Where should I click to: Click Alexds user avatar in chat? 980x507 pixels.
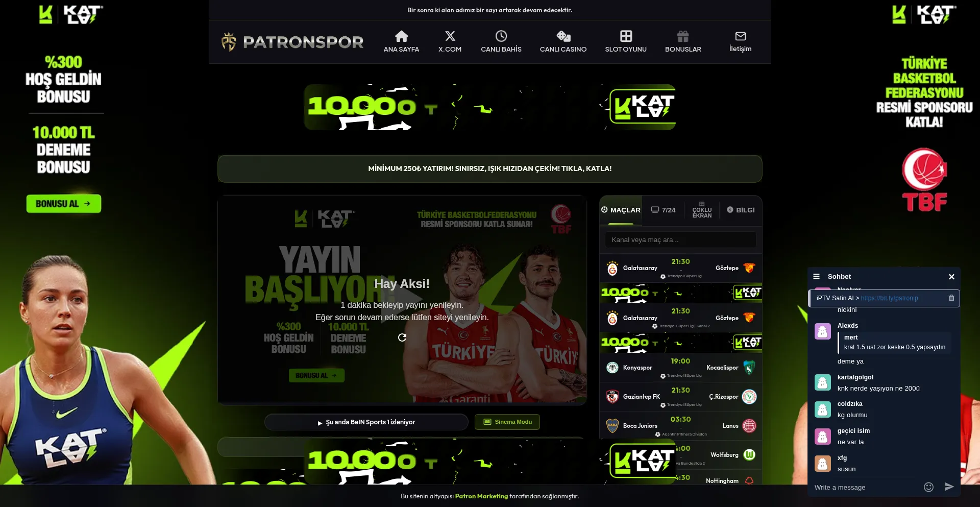[x=822, y=331]
